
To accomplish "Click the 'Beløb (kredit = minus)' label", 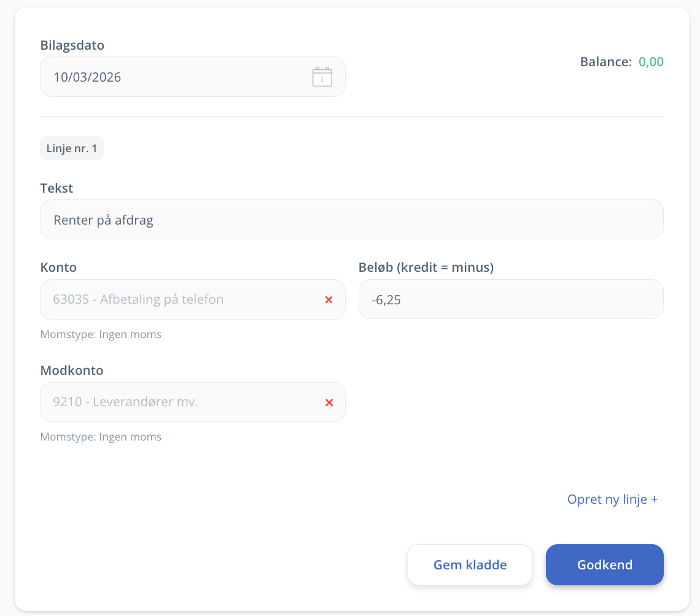I will coord(426,268).
